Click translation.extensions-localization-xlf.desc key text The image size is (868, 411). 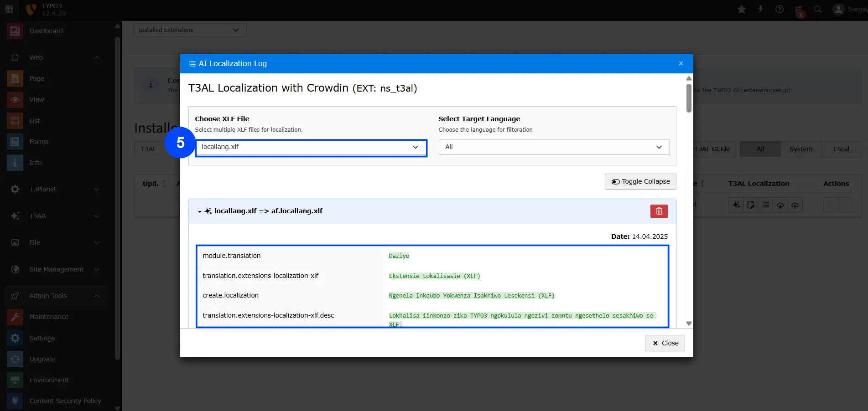pyautogui.click(x=268, y=315)
